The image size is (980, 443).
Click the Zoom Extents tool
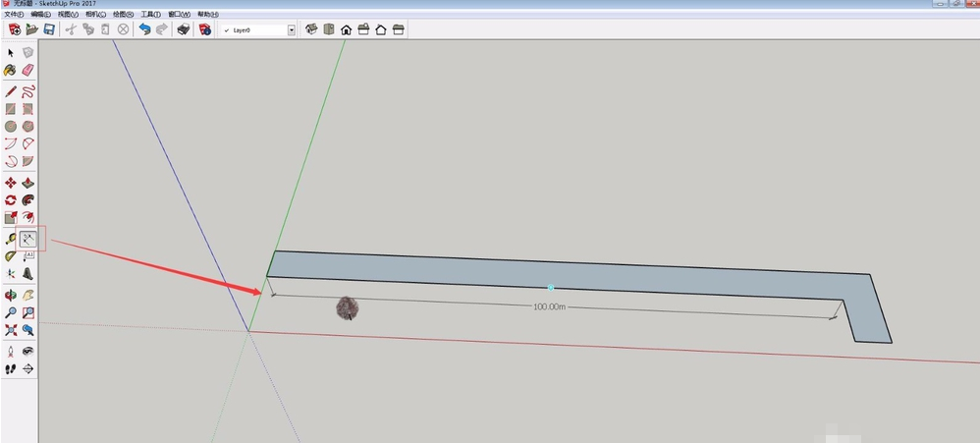11,330
